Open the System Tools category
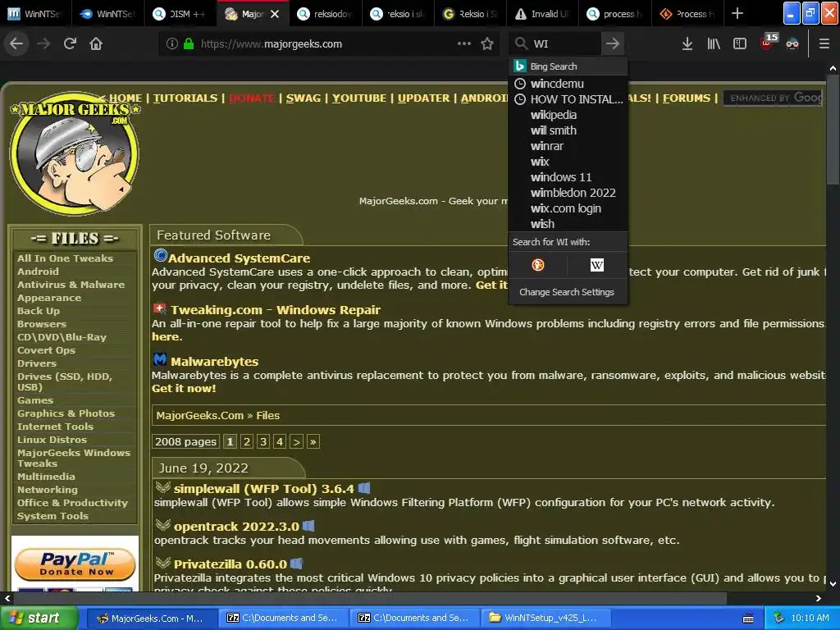Viewport: 840px width, 630px height. click(x=52, y=516)
